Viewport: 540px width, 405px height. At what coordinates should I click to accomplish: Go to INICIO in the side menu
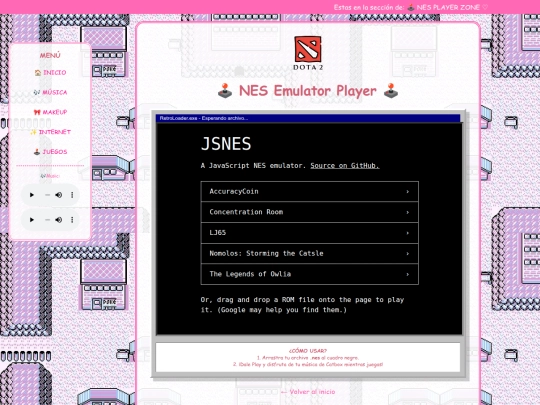point(50,73)
